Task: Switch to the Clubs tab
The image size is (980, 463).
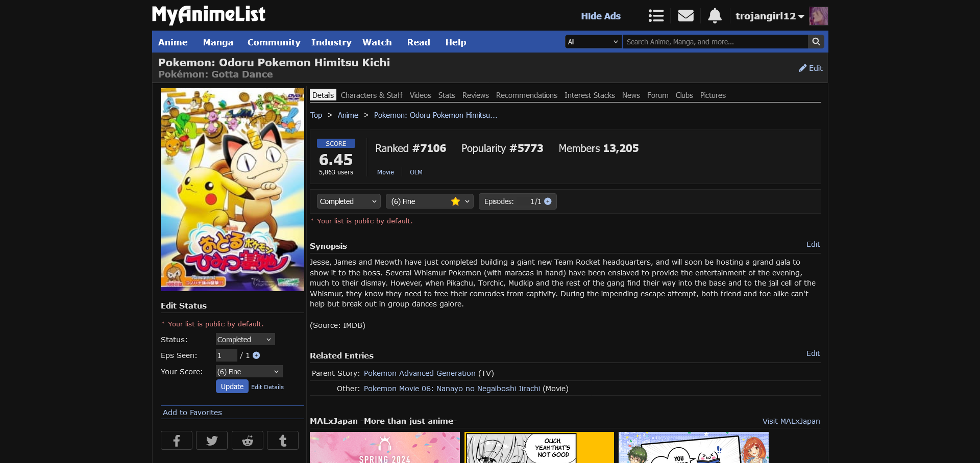Action: point(684,95)
